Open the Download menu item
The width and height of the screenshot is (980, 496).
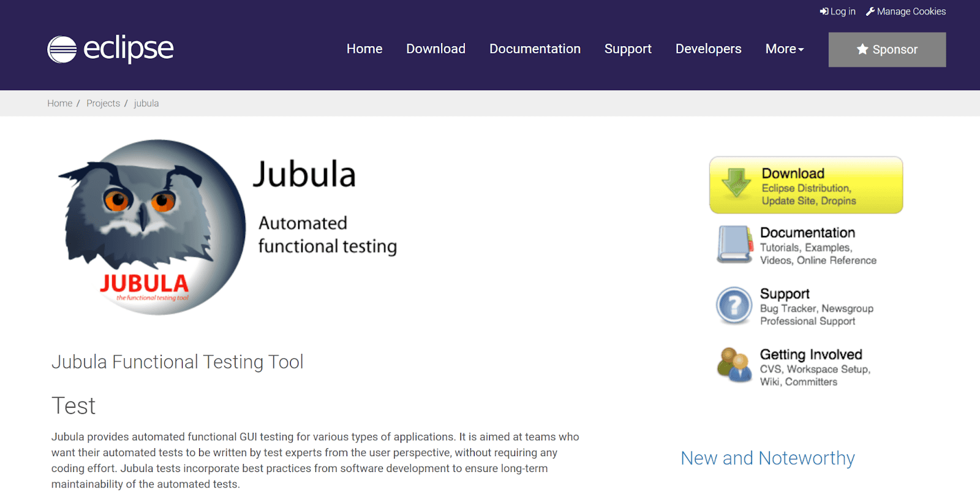(x=435, y=49)
